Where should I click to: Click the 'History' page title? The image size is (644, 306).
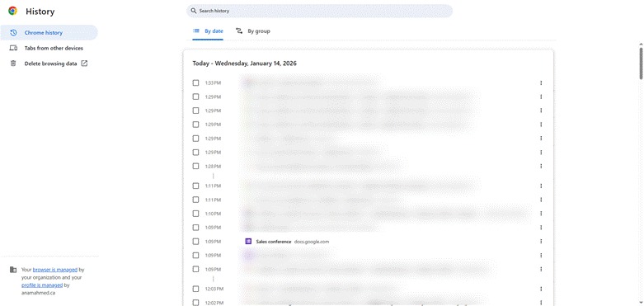pyautogui.click(x=40, y=12)
